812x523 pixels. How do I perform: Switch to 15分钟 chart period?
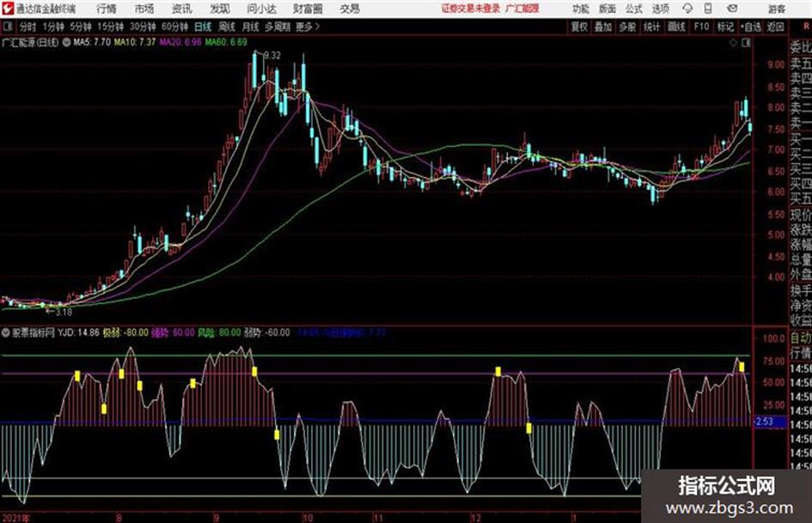pyautogui.click(x=111, y=27)
